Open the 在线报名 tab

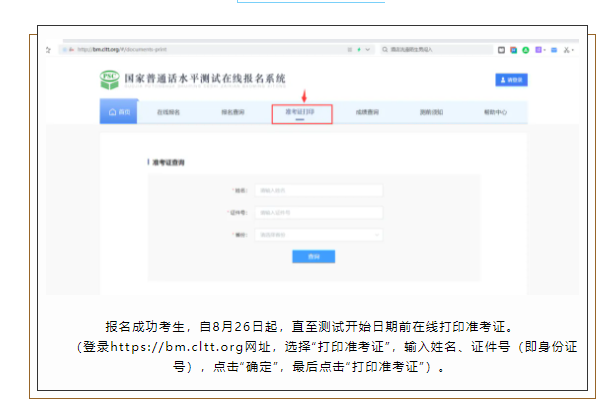coord(170,112)
